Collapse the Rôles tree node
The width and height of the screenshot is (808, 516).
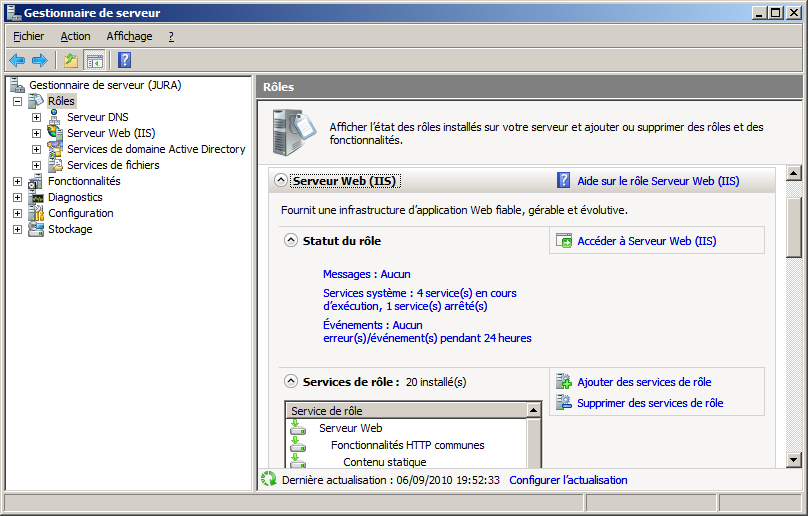tap(17, 101)
